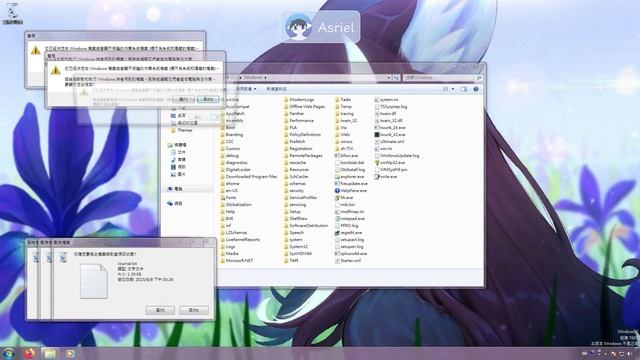Select the regedit.exe file icon

(x=337, y=233)
